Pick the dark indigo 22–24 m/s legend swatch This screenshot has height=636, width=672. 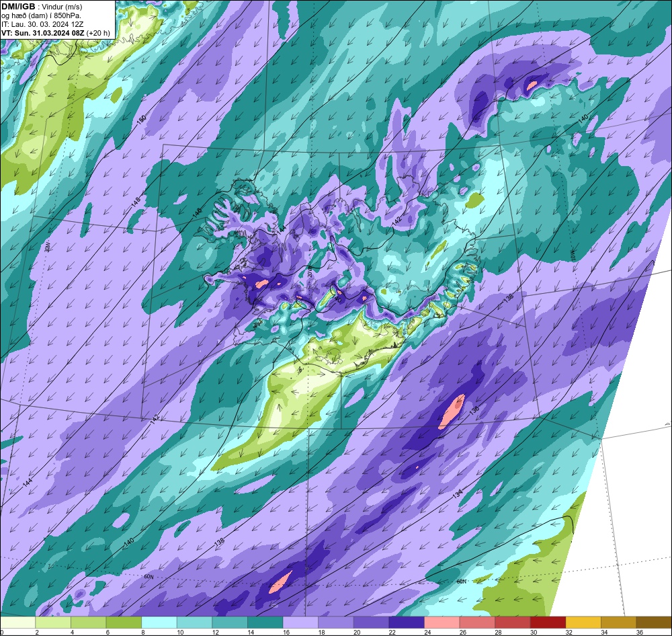click(x=407, y=623)
